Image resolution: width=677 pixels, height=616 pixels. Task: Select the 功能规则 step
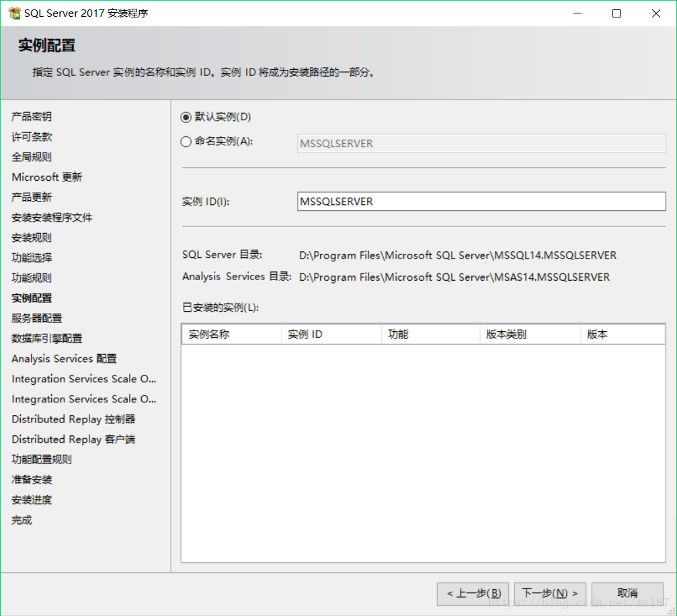click(32, 278)
